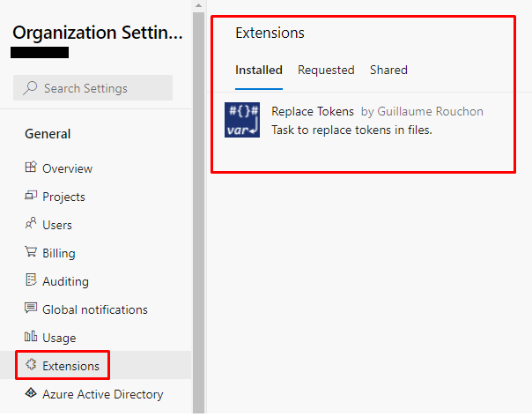532x417 pixels.
Task: Open the Billing settings page
Action: coord(59,253)
